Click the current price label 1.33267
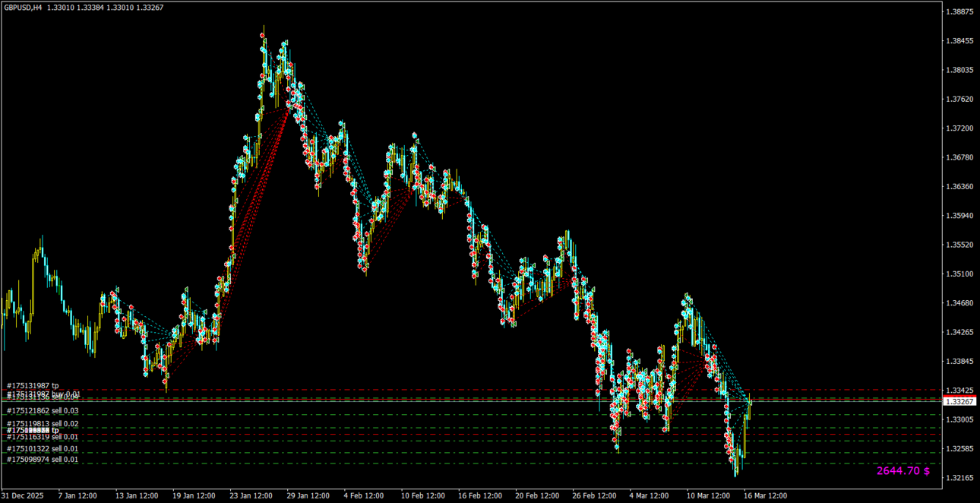 tap(959, 401)
